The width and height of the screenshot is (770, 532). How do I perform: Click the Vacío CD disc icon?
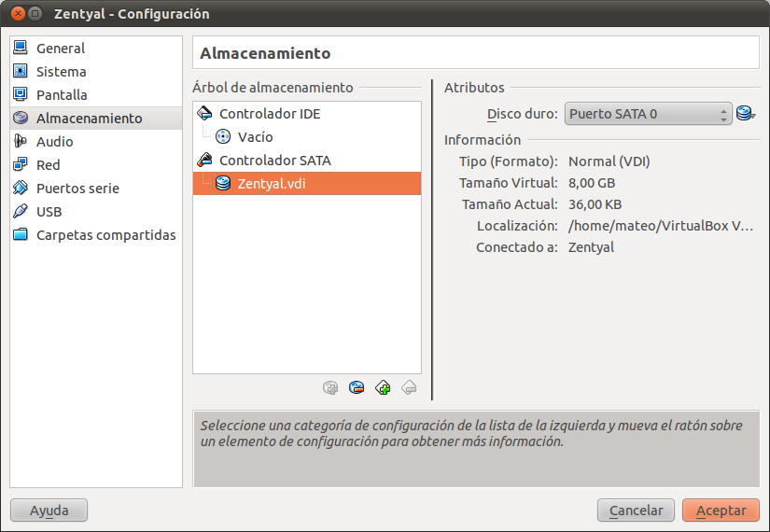223,136
